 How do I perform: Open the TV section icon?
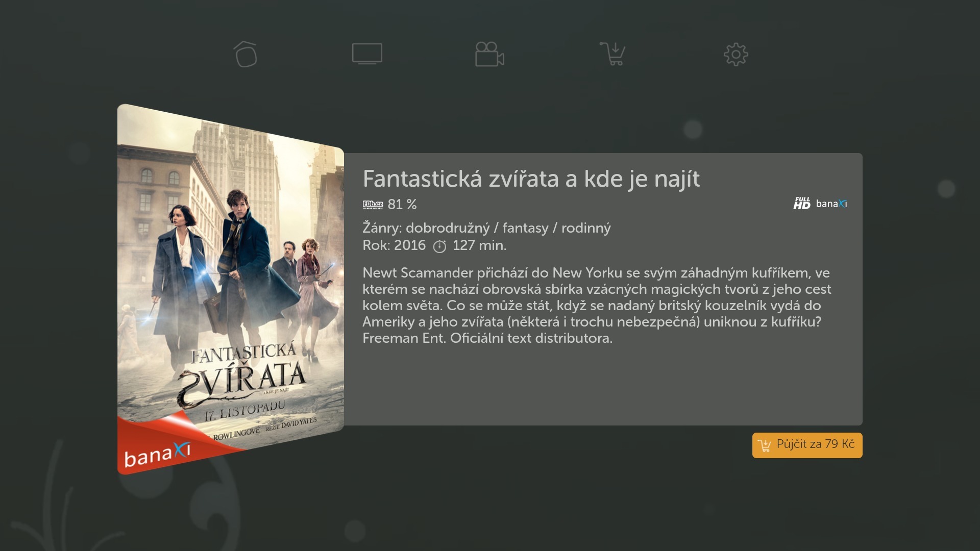point(367,54)
